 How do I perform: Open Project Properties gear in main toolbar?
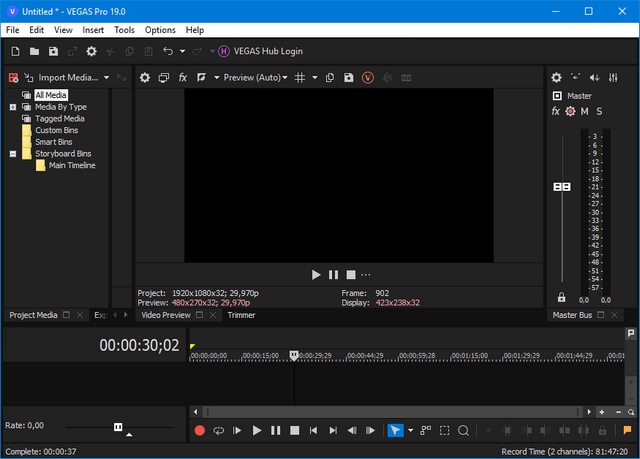tap(91, 51)
